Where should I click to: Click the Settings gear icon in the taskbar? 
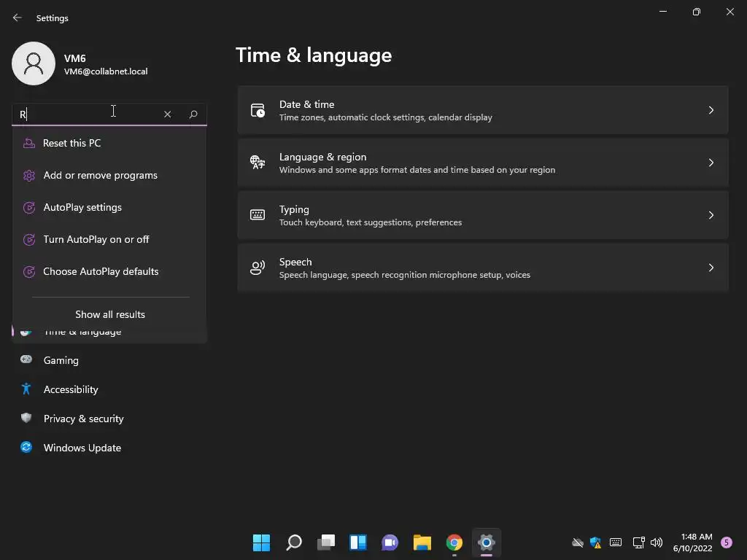(487, 542)
